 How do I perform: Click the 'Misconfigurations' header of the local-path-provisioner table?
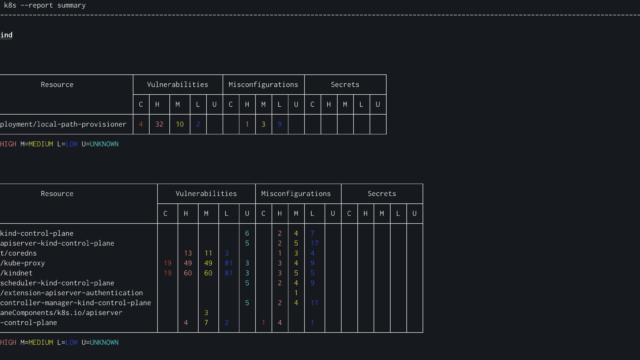(x=263, y=84)
